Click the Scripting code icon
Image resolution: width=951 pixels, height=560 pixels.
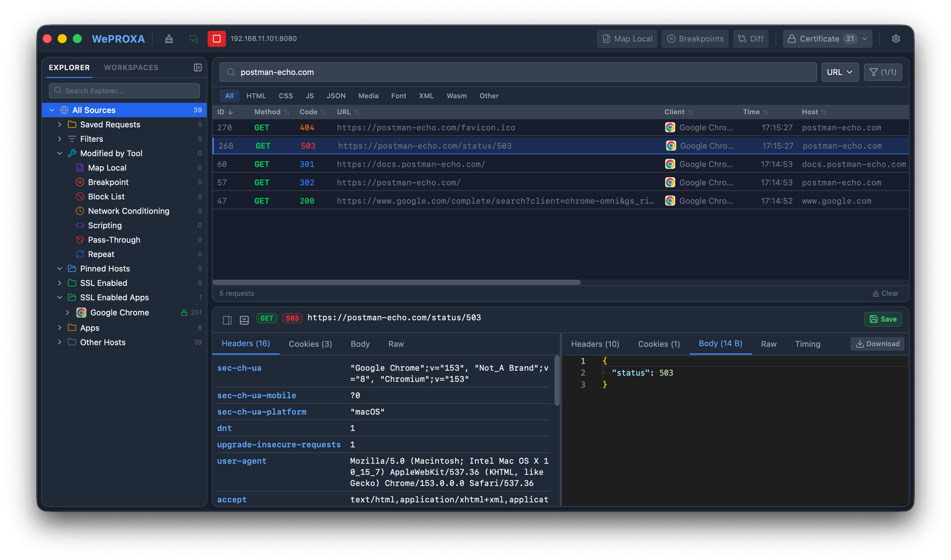(80, 225)
